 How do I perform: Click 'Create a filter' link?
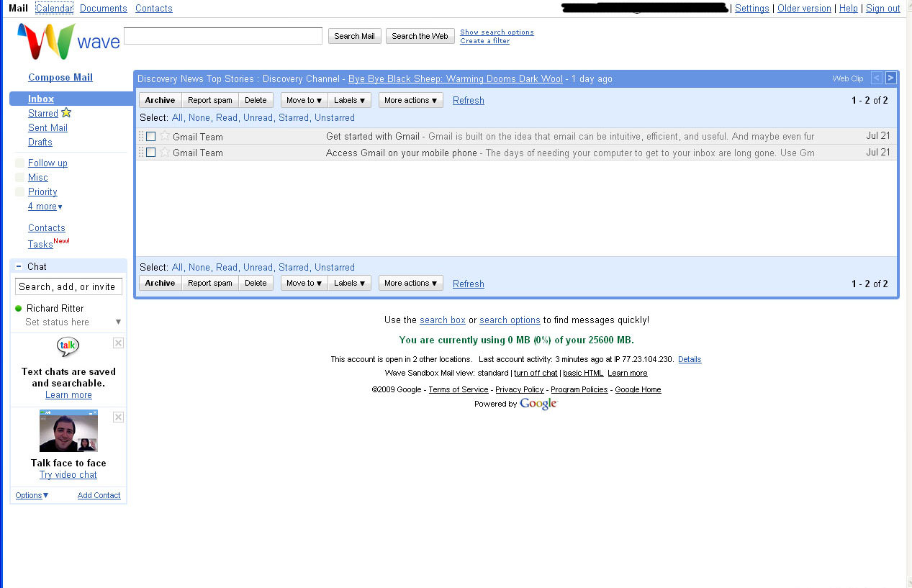point(484,41)
